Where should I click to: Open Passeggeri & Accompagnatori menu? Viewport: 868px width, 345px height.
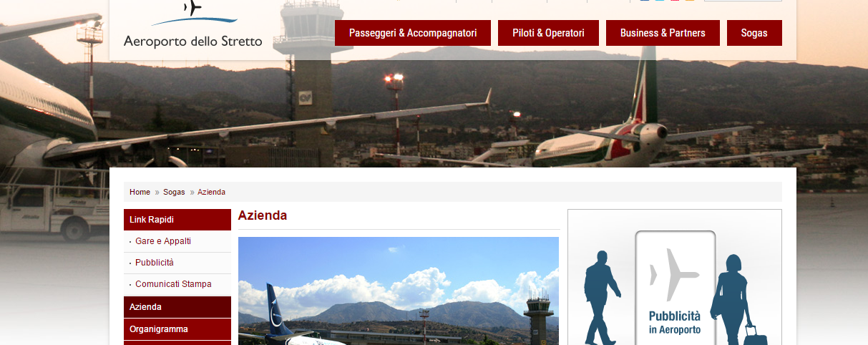point(413,33)
